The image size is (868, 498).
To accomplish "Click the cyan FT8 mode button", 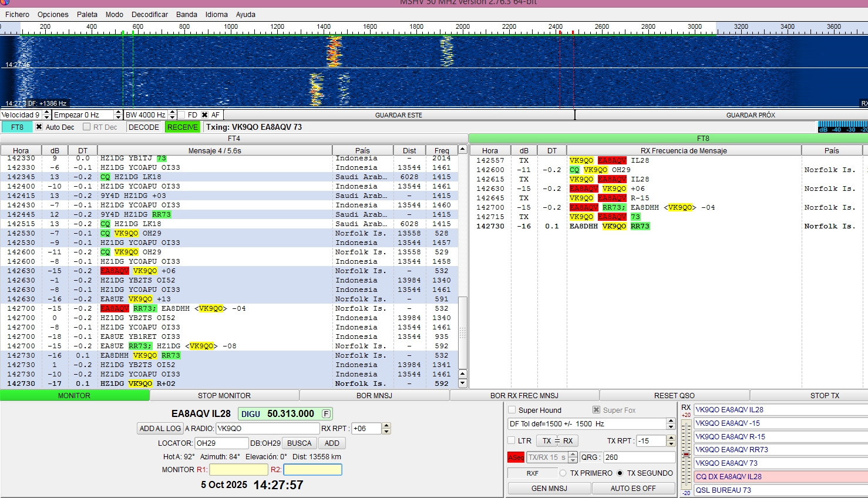I will coord(17,127).
